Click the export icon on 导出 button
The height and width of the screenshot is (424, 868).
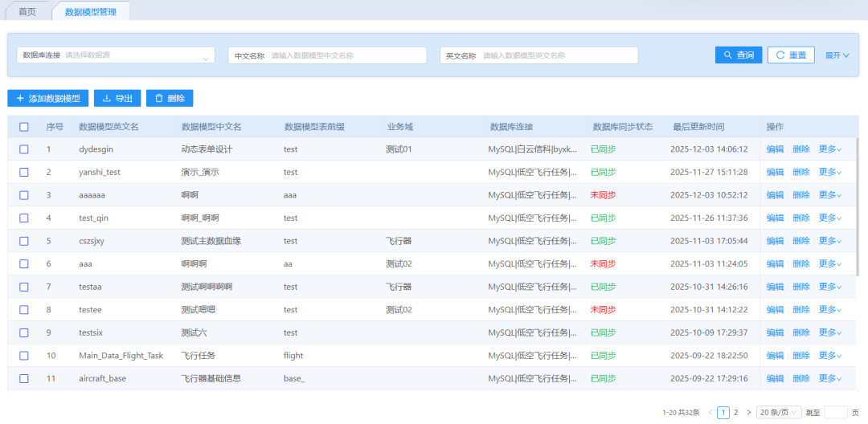pyautogui.click(x=106, y=98)
